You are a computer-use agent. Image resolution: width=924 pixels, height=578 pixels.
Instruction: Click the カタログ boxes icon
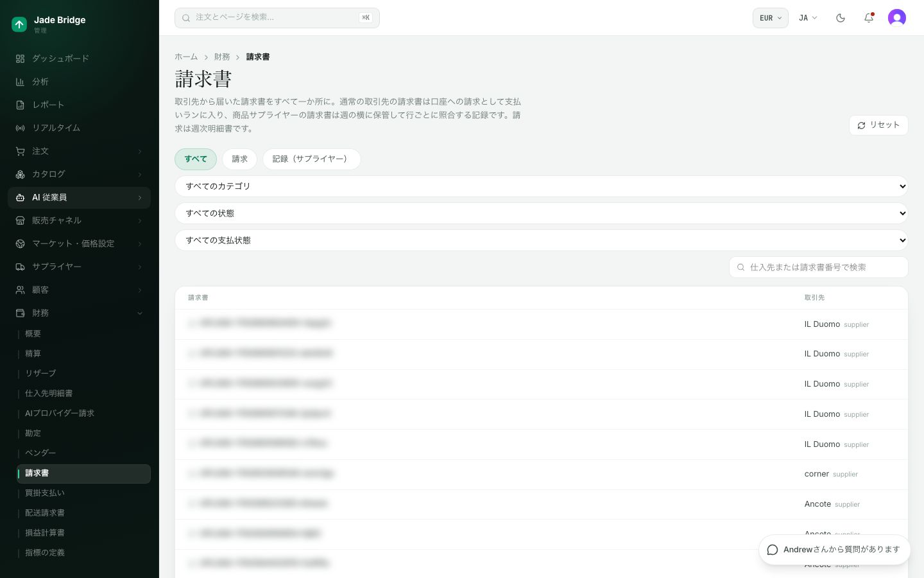point(20,174)
